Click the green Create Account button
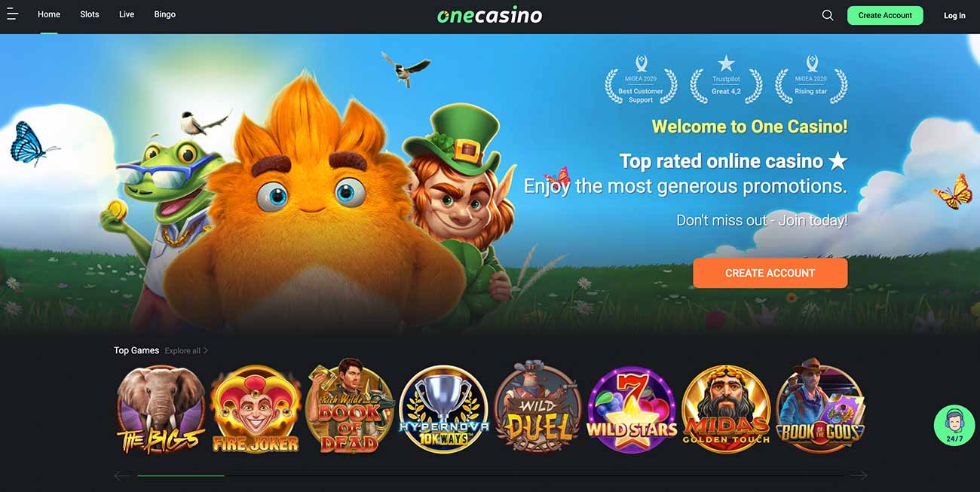Screen dimensions: 980x492 [885, 15]
